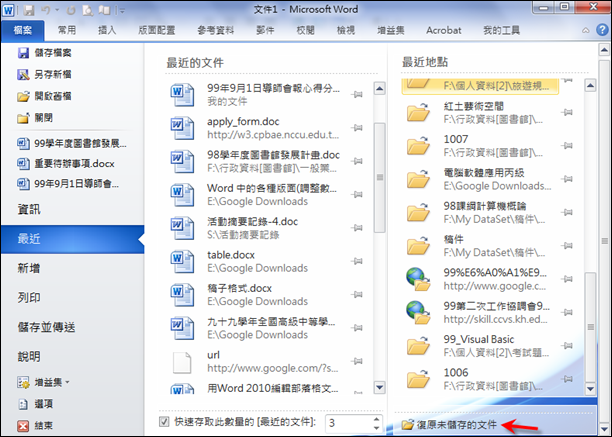Click 結束 to exit Word

click(35, 426)
